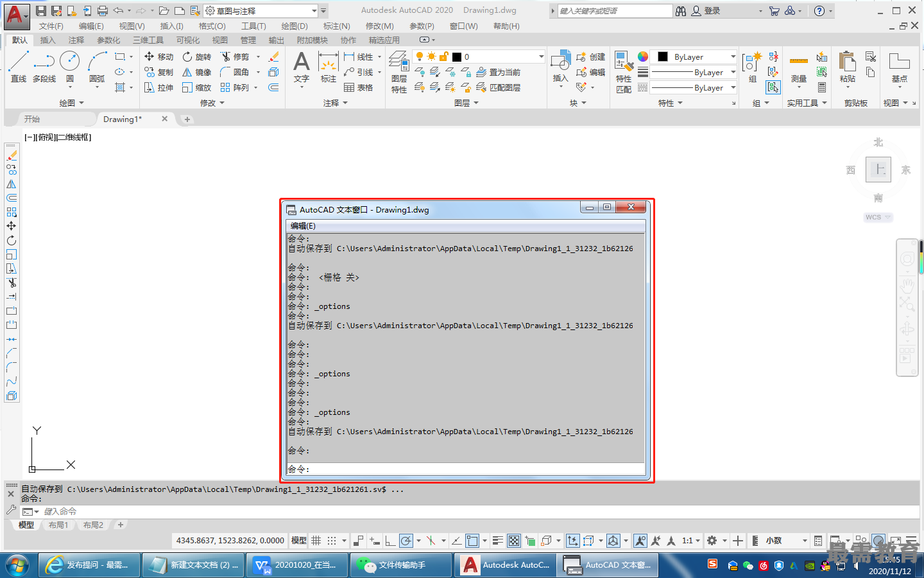Click the Table (表格) tool
Viewport: 924px width, 578px height.
coord(358,87)
